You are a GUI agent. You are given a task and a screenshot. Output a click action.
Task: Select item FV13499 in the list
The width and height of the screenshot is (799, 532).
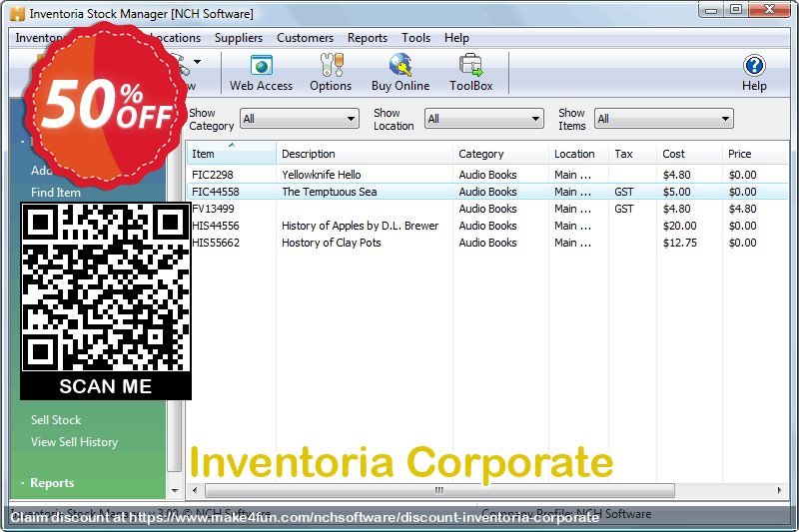pos(487,209)
